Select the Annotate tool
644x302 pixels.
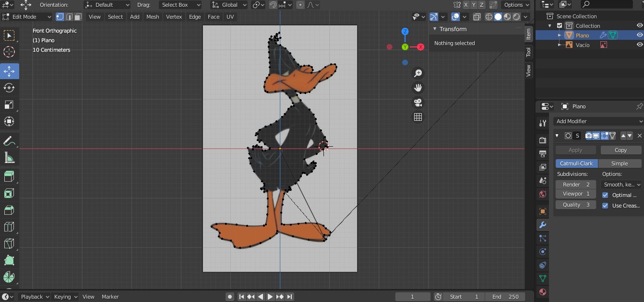coord(9,140)
